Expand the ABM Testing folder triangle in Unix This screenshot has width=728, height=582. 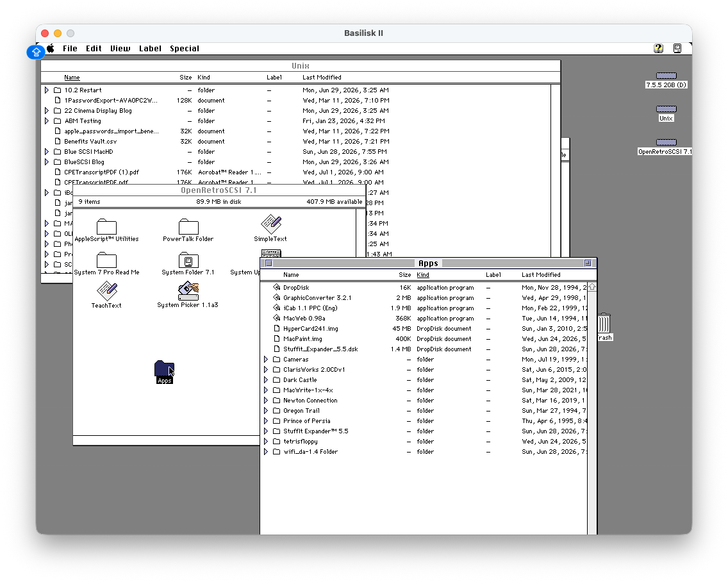pyautogui.click(x=47, y=121)
